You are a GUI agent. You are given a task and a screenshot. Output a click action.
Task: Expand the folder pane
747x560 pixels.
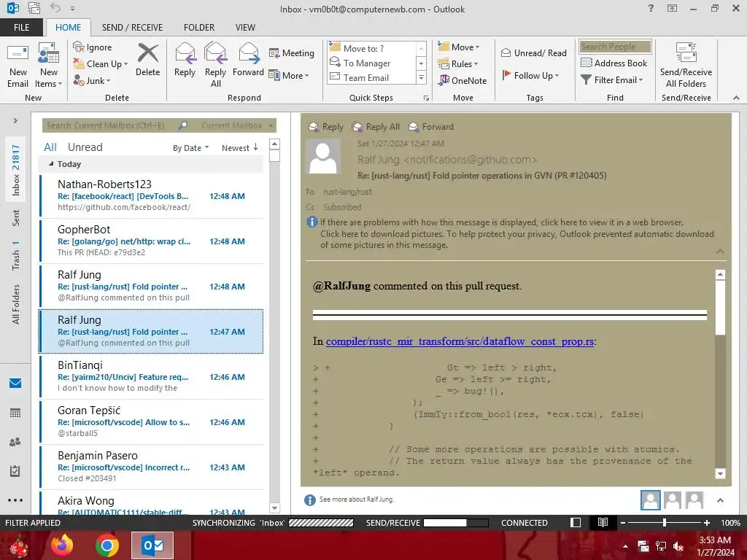15,121
